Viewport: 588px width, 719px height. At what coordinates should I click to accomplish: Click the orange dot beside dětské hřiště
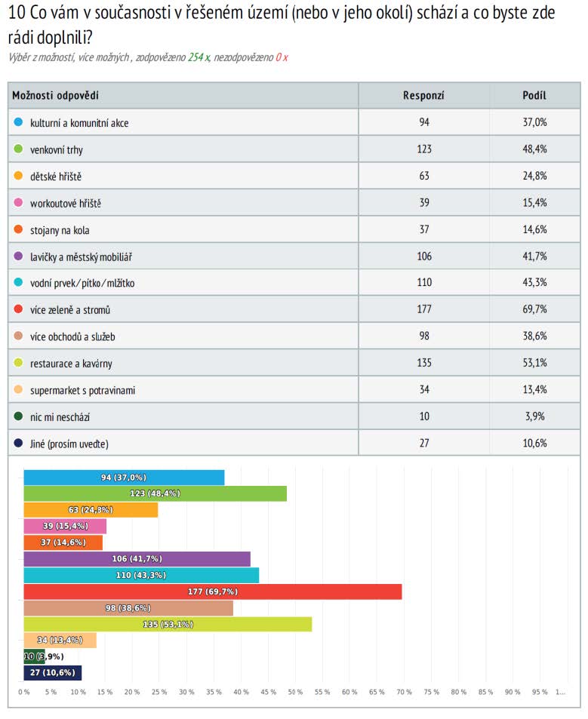[x=18, y=175]
